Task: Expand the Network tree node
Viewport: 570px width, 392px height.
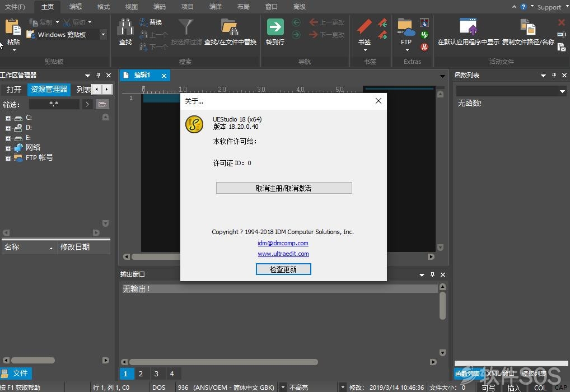Action: coord(8,148)
